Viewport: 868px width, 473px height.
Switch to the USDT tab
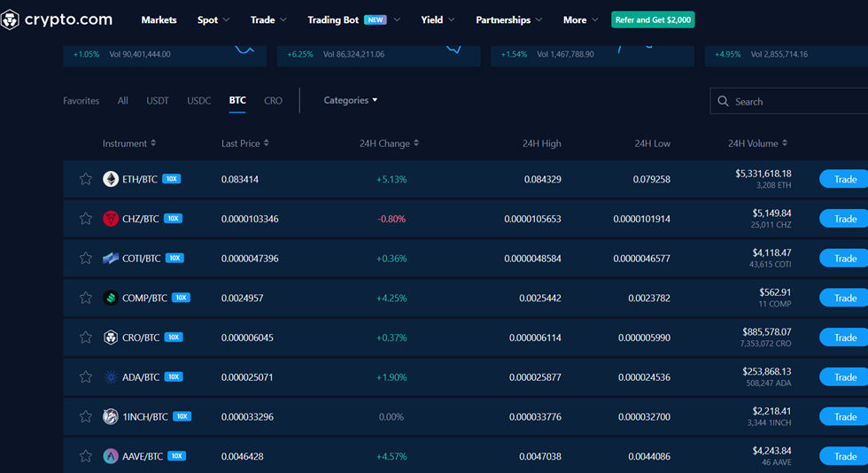pos(158,101)
